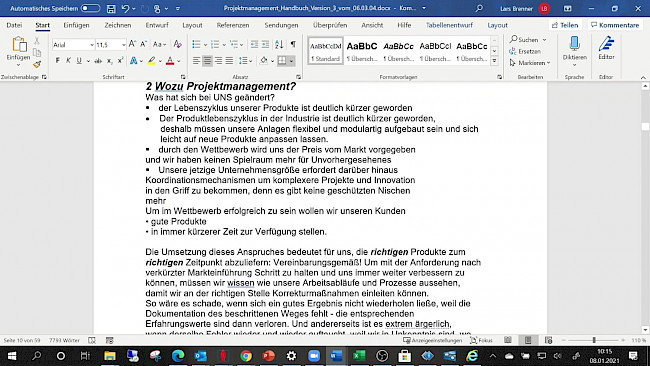650x366 pixels.
Task: Toggle bold formatting (F)
Action: click(58, 61)
